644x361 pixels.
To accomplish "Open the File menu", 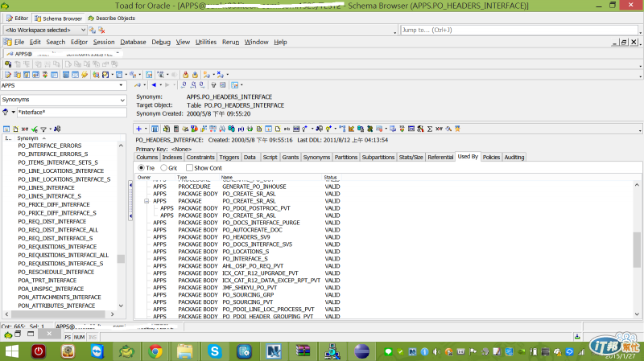I will click(x=19, y=42).
